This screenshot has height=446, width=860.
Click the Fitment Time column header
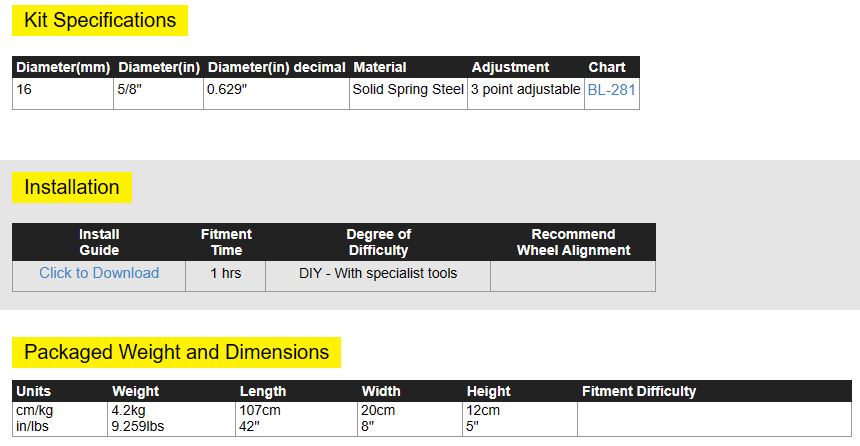coord(226,242)
